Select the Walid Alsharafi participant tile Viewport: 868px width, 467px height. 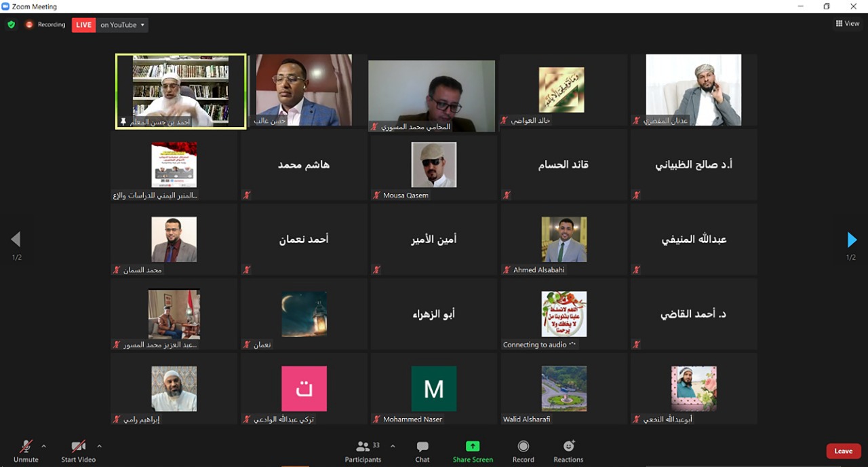click(564, 389)
